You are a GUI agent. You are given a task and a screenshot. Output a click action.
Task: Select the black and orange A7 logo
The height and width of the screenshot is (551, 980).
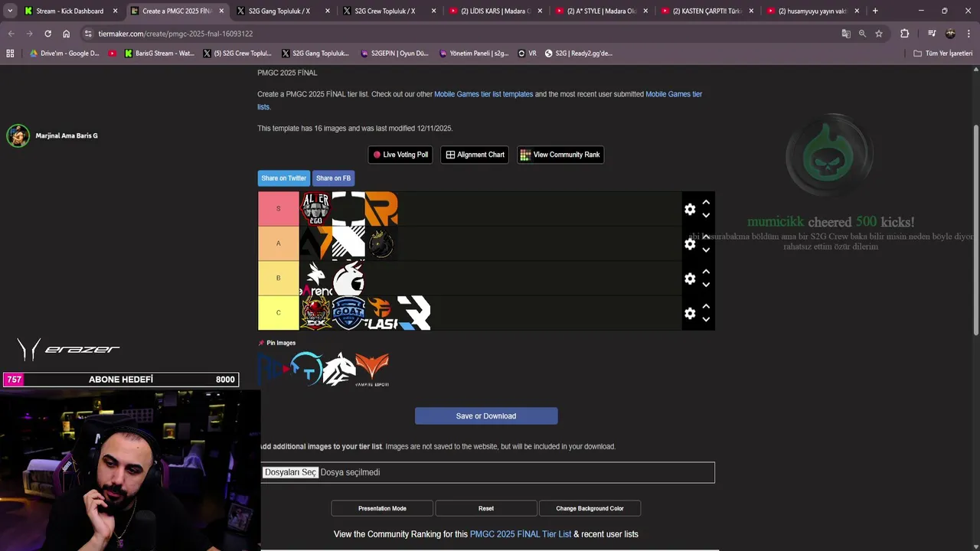point(315,243)
